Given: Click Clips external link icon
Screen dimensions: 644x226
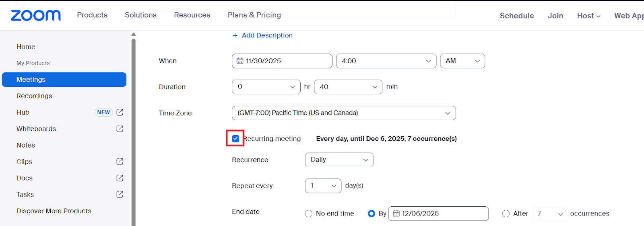Looking at the screenshot, I should pyautogui.click(x=120, y=162).
